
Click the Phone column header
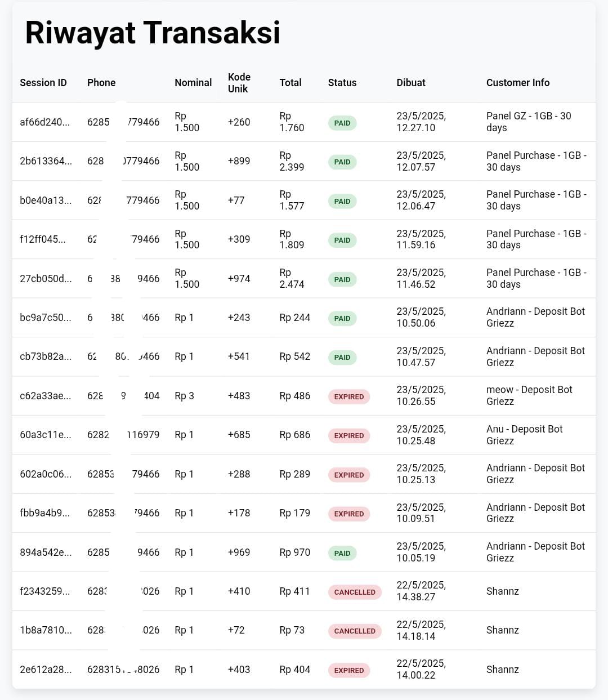click(x=101, y=83)
